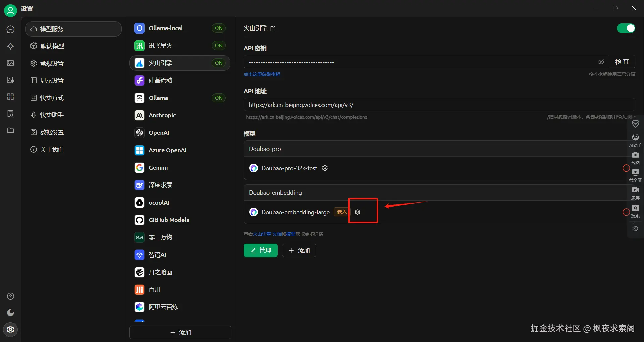Select the Ollama provider below 硅基流动
The width and height of the screenshot is (644, 342).
click(180, 98)
